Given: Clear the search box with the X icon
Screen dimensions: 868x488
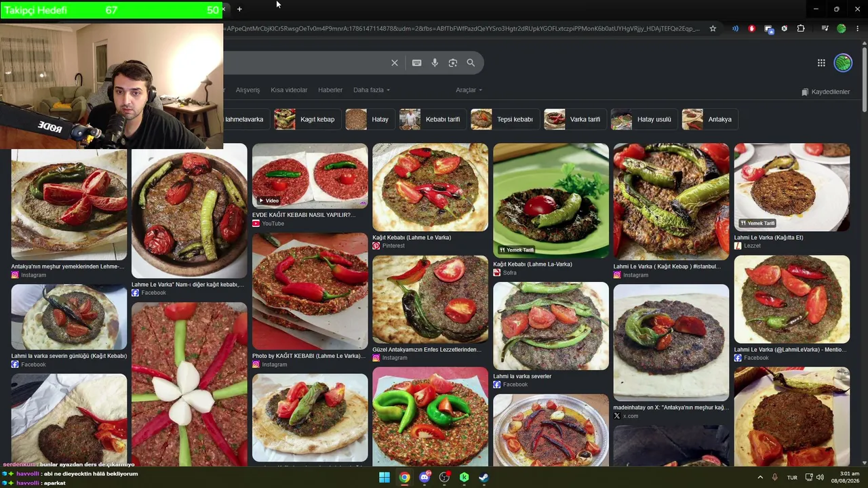Looking at the screenshot, I should pos(395,63).
